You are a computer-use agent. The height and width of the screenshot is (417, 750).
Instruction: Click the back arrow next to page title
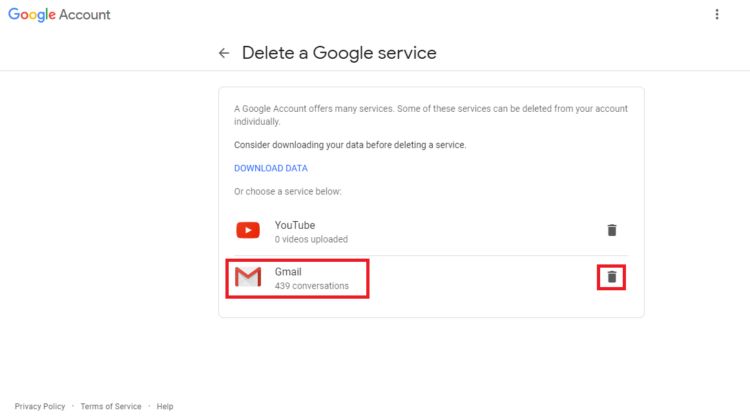[x=224, y=53]
